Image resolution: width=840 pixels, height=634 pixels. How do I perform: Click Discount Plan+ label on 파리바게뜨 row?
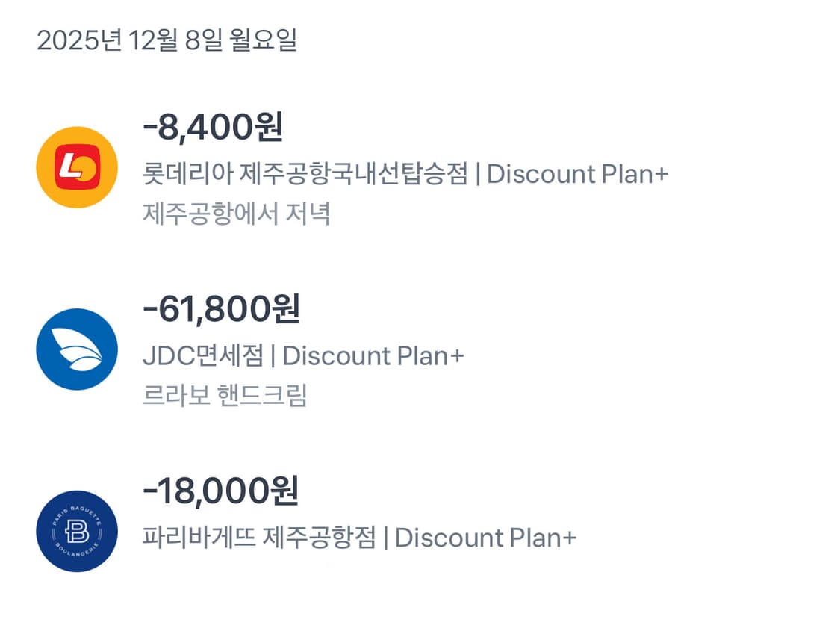[x=485, y=538]
